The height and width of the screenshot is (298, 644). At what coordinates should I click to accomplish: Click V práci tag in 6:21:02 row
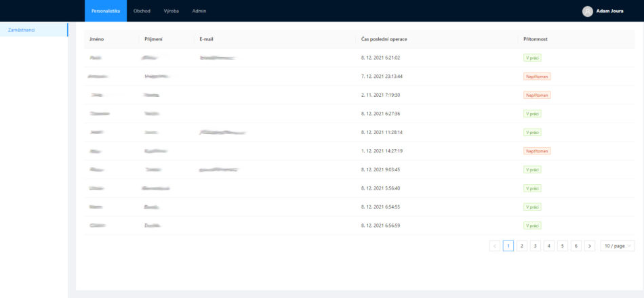point(532,58)
